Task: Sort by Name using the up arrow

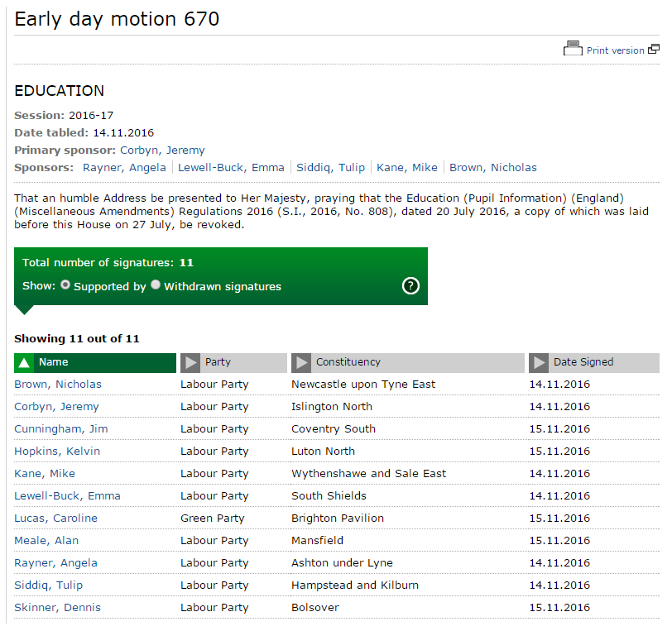Action: tap(24, 363)
